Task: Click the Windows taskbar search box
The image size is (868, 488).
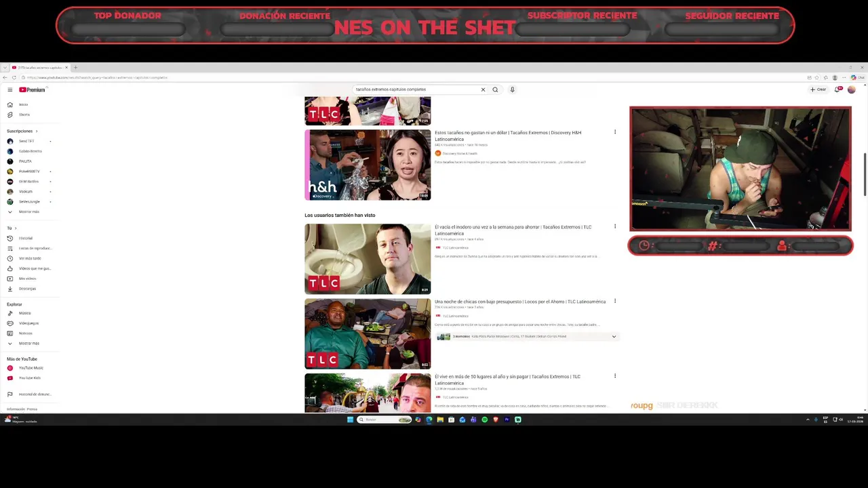Action: [x=384, y=420]
